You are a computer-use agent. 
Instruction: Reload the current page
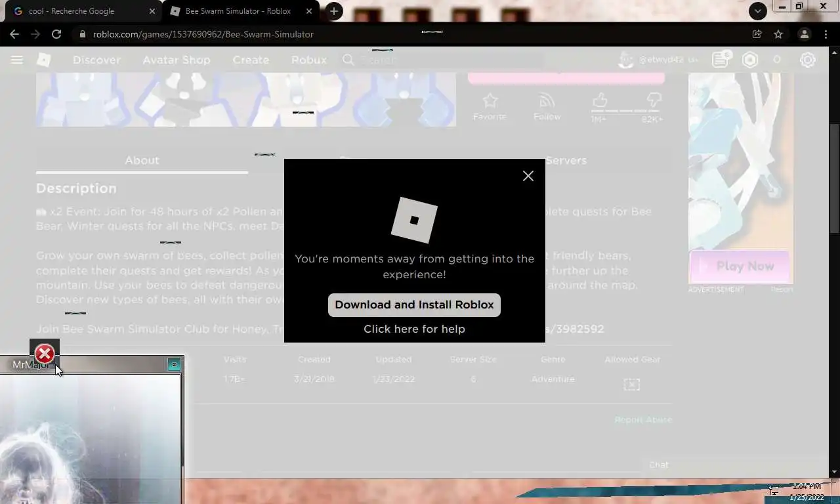pyautogui.click(x=56, y=34)
